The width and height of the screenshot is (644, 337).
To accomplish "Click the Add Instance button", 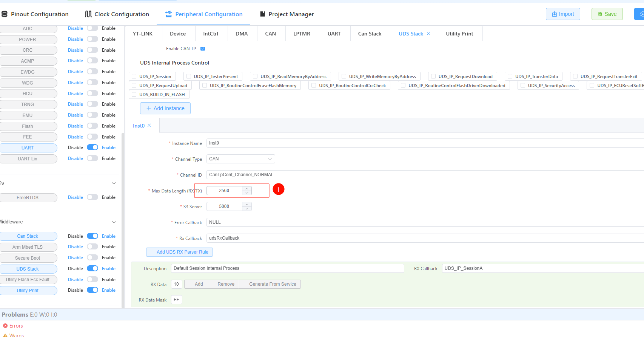I will (165, 108).
